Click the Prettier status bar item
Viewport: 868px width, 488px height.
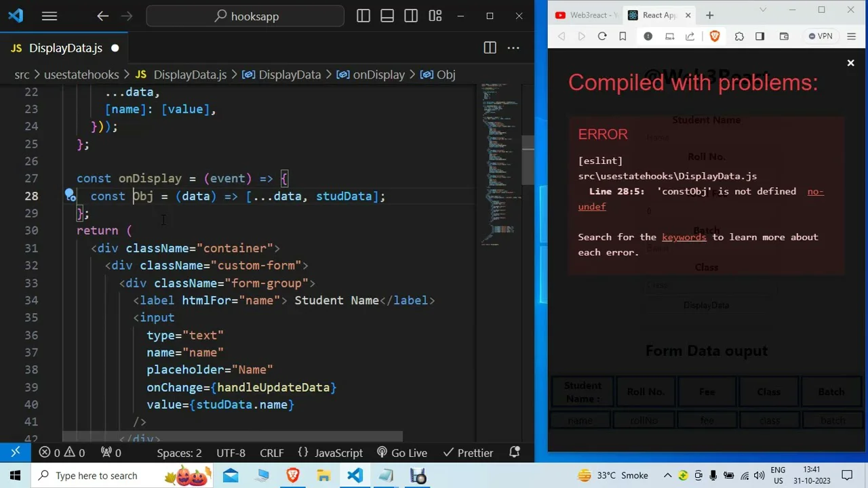(x=467, y=453)
